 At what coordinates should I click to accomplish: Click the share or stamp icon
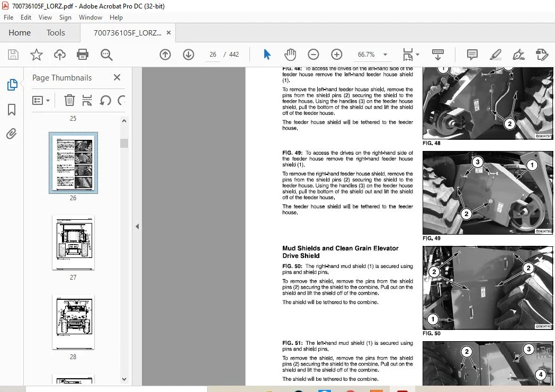coord(542,55)
